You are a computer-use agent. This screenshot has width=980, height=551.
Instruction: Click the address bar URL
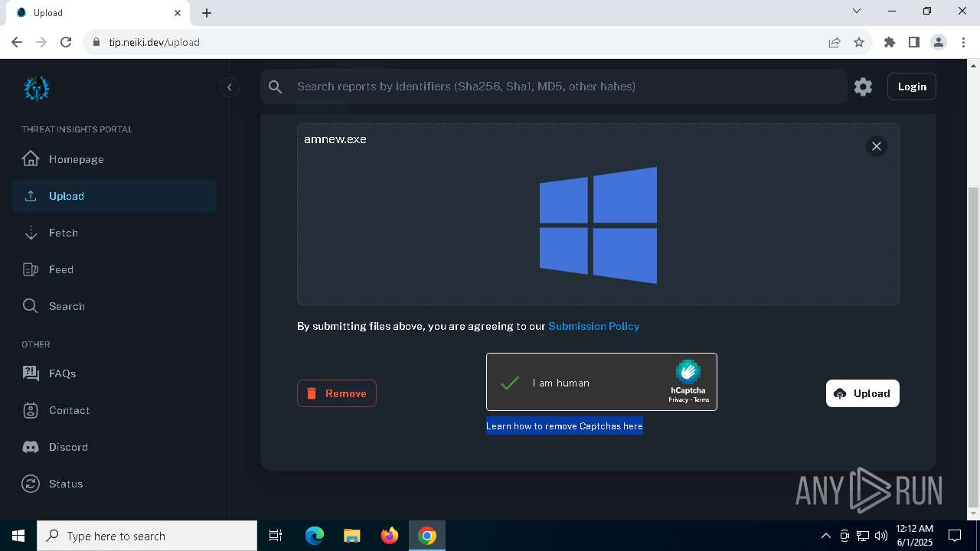(154, 42)
